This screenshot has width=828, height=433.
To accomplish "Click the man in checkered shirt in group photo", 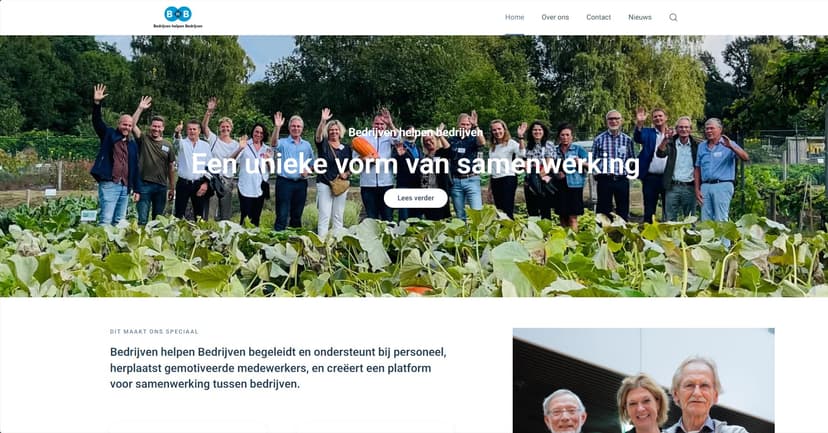I will (x=613, y=164).
